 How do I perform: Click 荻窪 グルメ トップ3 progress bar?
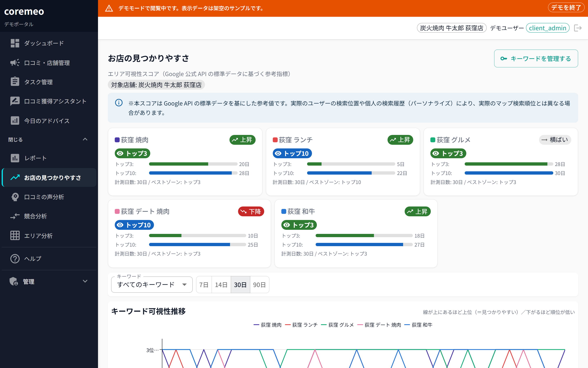tap(509, 164)
